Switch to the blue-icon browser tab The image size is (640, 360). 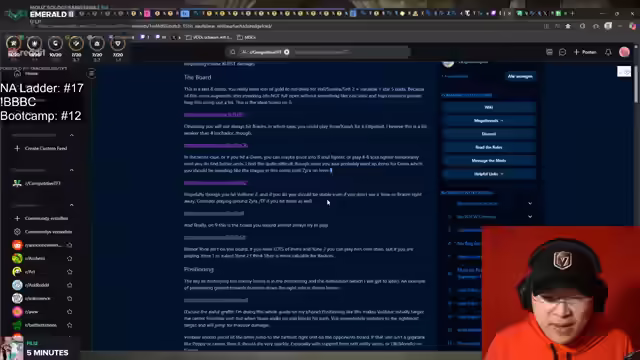[185, 13]
